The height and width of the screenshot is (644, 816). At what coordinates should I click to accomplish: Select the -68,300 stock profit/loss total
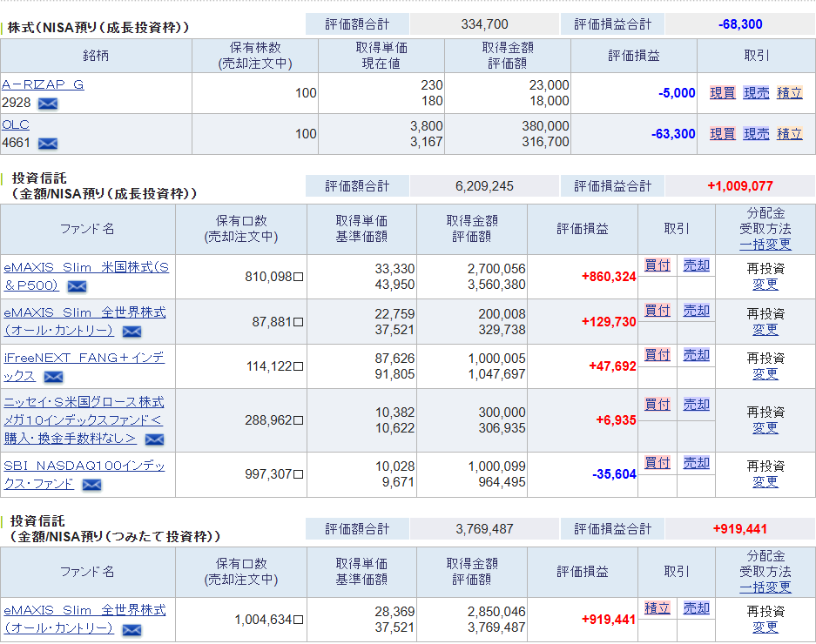tap(740, 24)
